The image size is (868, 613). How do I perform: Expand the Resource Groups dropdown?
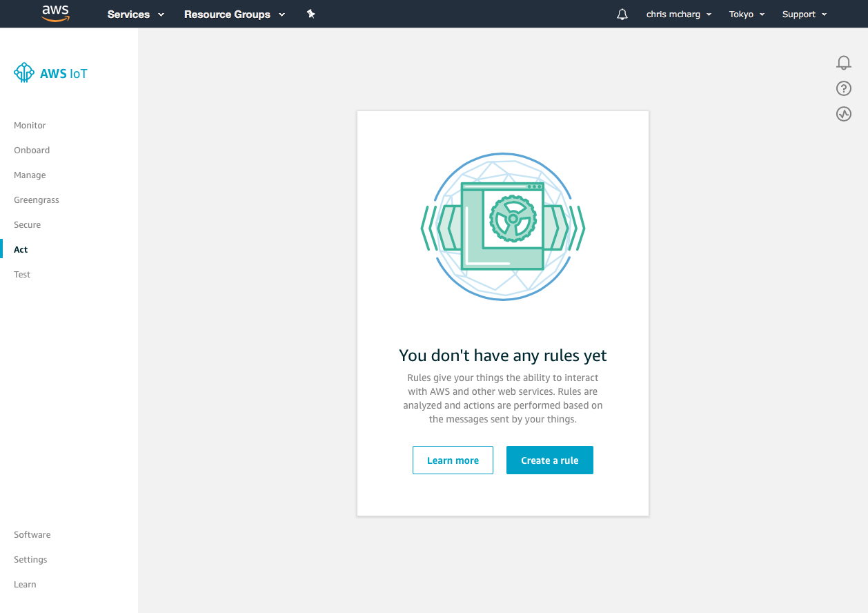pyautogui.click(x=235, y=14)
